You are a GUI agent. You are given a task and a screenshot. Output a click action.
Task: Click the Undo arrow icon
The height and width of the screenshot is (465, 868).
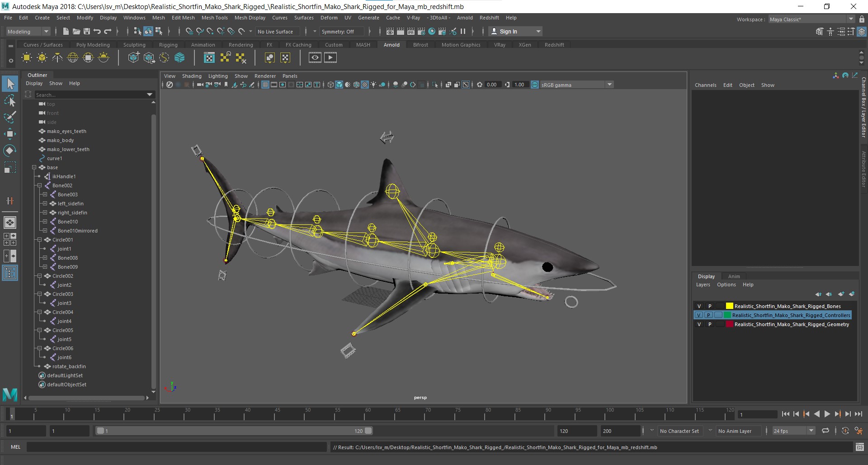[x=97, y=31]
